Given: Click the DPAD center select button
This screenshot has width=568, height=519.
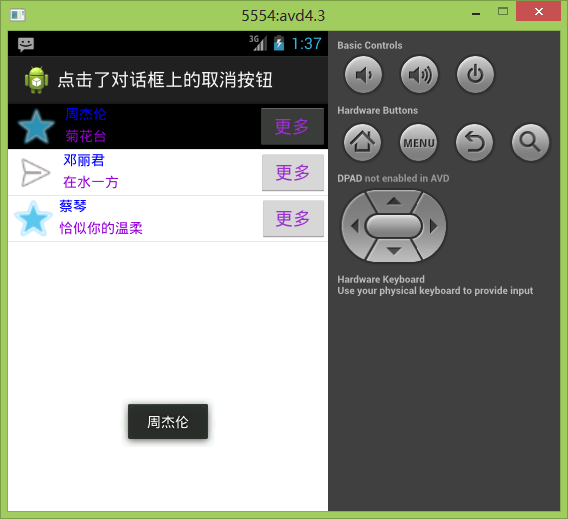Looking at the screenshot, I should (x=394, y=226).
